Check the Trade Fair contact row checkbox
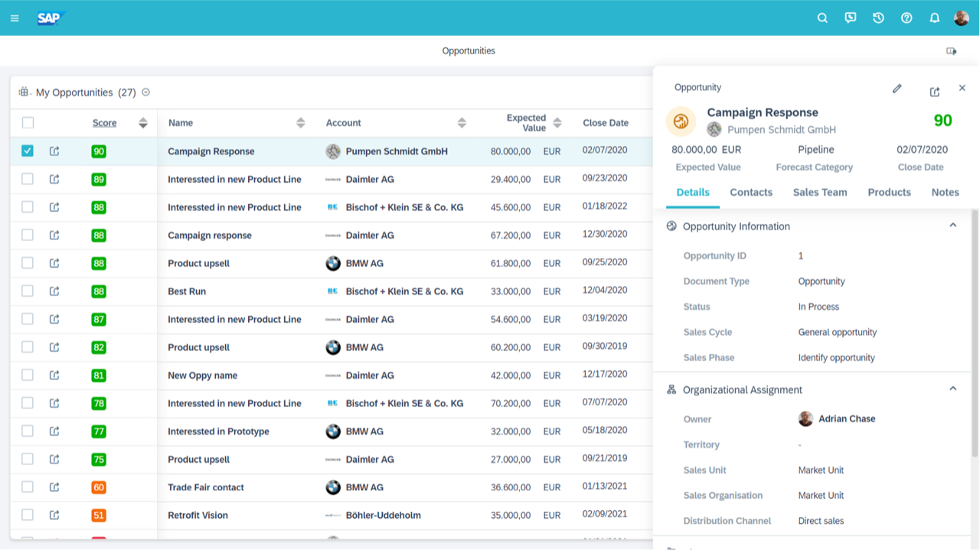 [28, 487]
